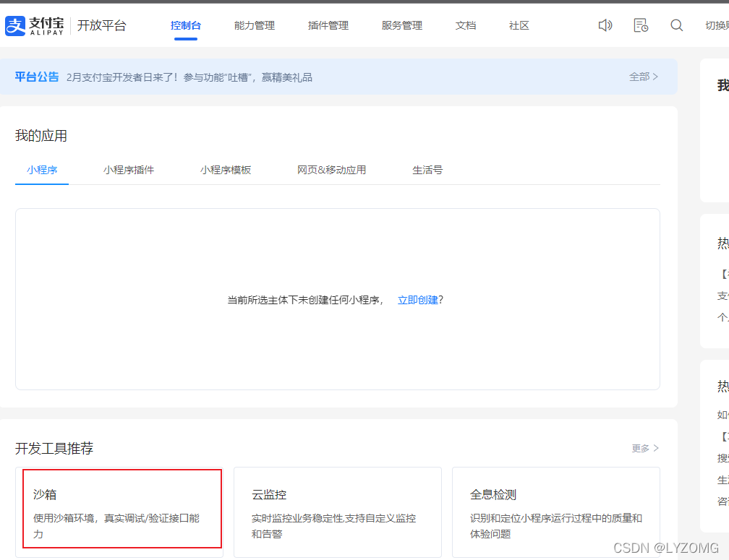
Task: Click the 平台公告 label
Action: point(37,77)
